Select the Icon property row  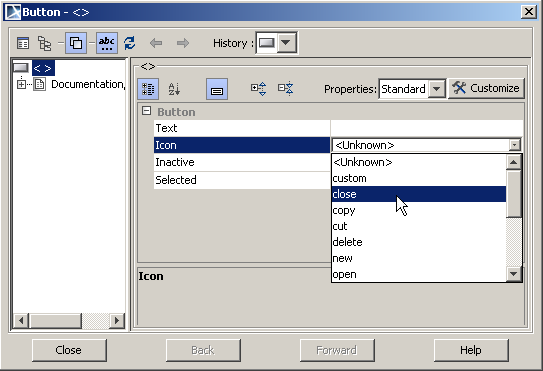coord(242,145)
